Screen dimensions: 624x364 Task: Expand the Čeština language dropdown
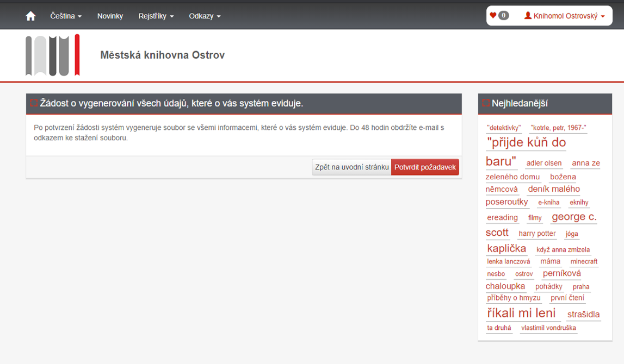point(66,16)
